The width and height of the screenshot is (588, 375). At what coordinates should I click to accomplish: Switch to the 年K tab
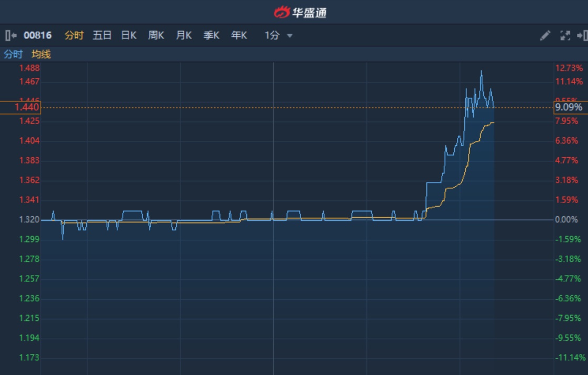pyautogui.click(x=239, y=36)
